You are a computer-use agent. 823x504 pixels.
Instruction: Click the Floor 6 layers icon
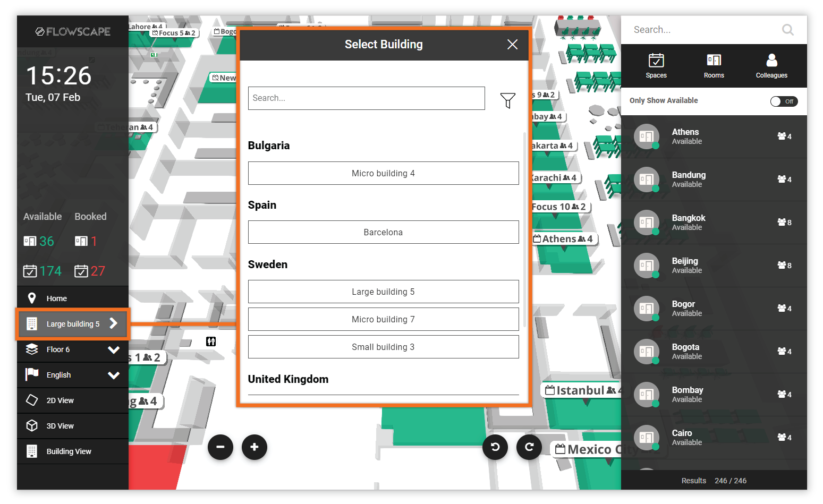tap(32, 349)
